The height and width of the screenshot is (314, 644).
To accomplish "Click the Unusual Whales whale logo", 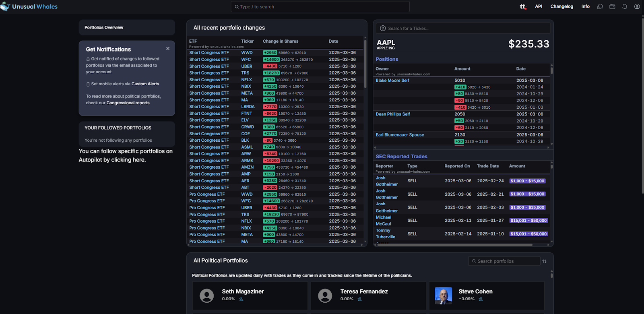I will 5,6.
